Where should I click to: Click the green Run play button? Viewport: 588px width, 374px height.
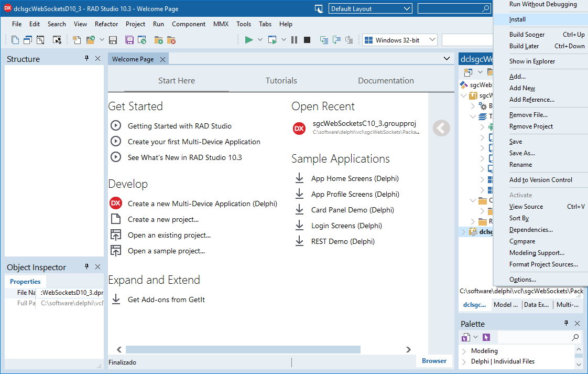pyautogui.click(x=248, y=40)
